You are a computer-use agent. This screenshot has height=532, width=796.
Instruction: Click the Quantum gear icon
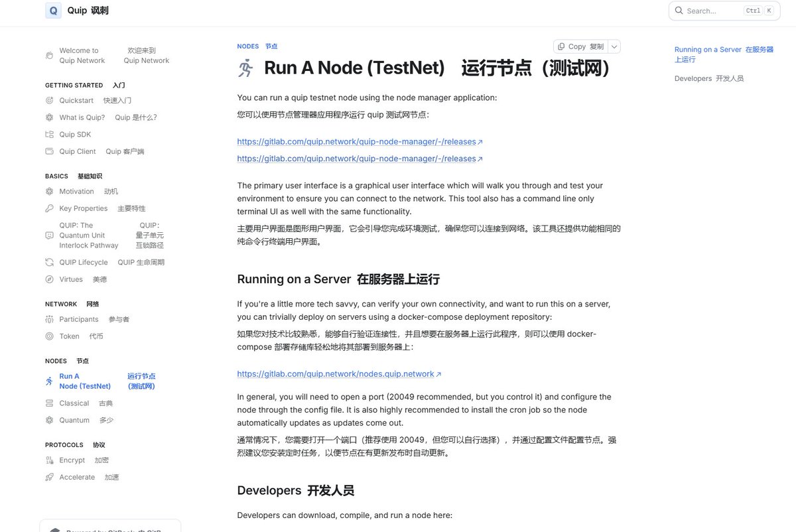click(49, 421)
